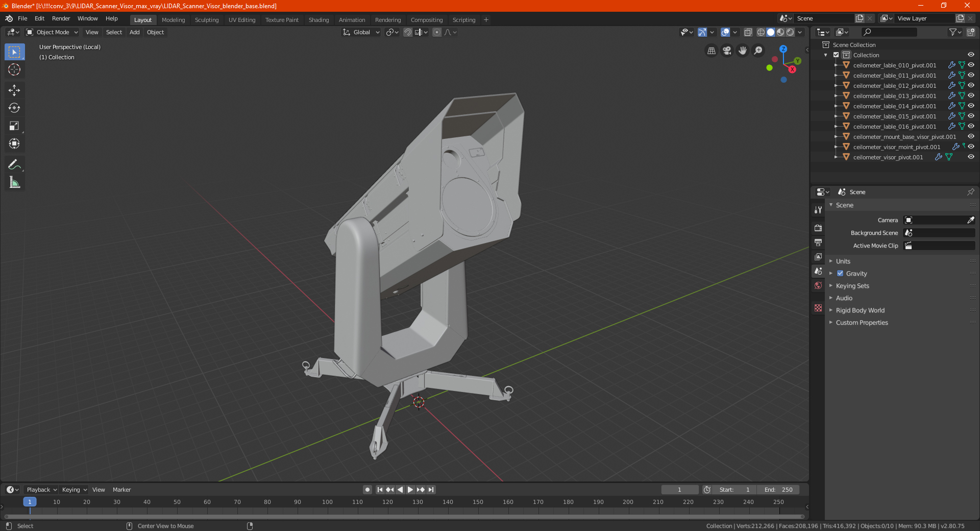The height and width of the screenshot is (531, 980).
Task: Switch to rendered viewport shading
Action: tap(790, 32)
